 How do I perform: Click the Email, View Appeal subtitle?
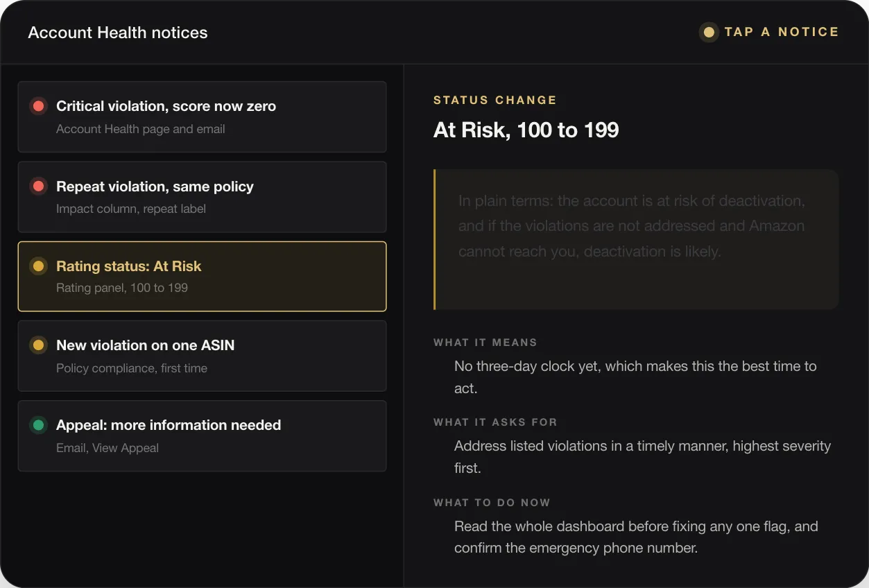pos(107,448)
